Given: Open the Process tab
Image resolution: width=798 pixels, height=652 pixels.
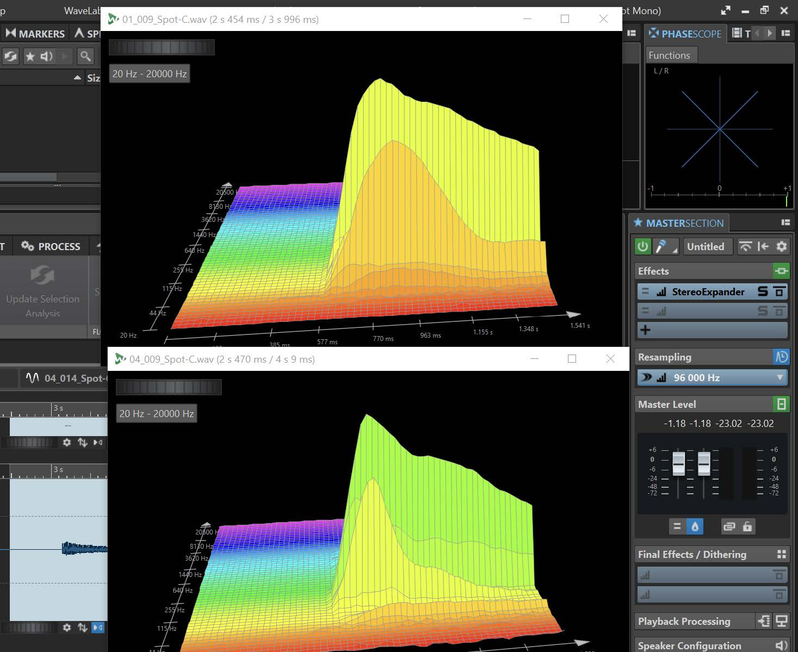Looking at the screenshot, I should (x=52, y=246).
